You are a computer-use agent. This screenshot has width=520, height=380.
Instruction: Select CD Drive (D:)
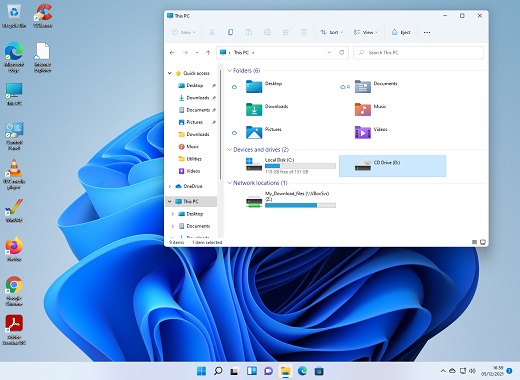pos(392,166)
